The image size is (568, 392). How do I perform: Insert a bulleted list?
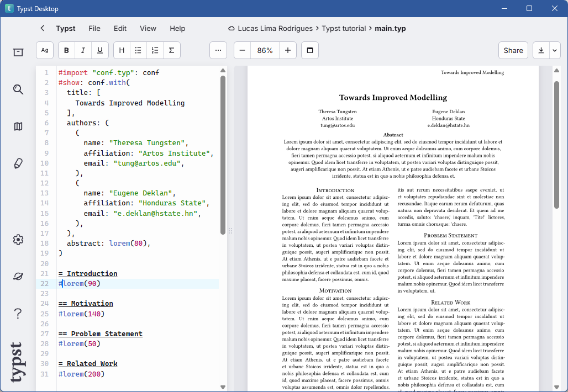pos(138,50)
